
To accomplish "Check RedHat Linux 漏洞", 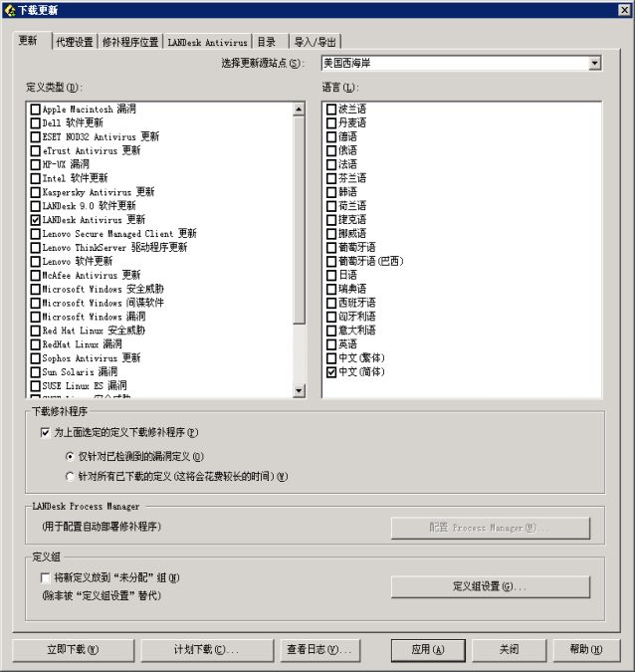I will click(x=36, y=344).
